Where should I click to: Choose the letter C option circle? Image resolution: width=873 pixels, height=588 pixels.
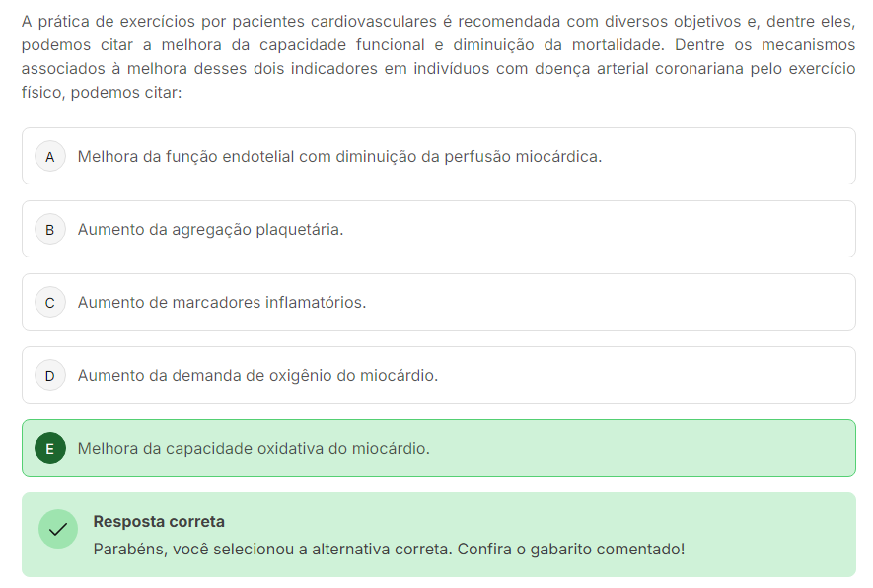coord(50,302)
